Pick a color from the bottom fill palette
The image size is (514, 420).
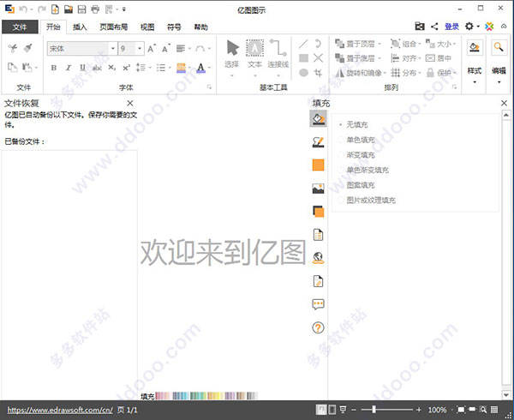coord(206,396)
